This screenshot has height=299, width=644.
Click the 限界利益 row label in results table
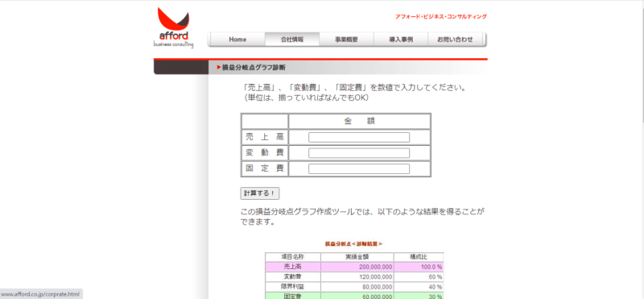pyautogui.click(x=293, y=287)
